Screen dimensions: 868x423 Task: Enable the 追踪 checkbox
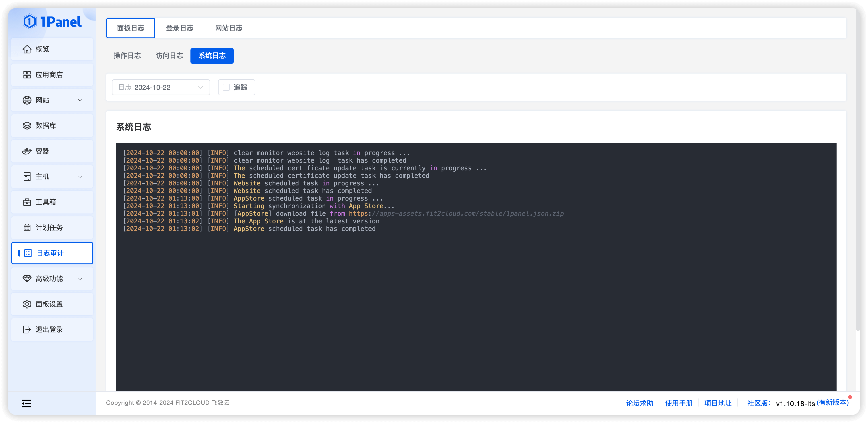226,87
